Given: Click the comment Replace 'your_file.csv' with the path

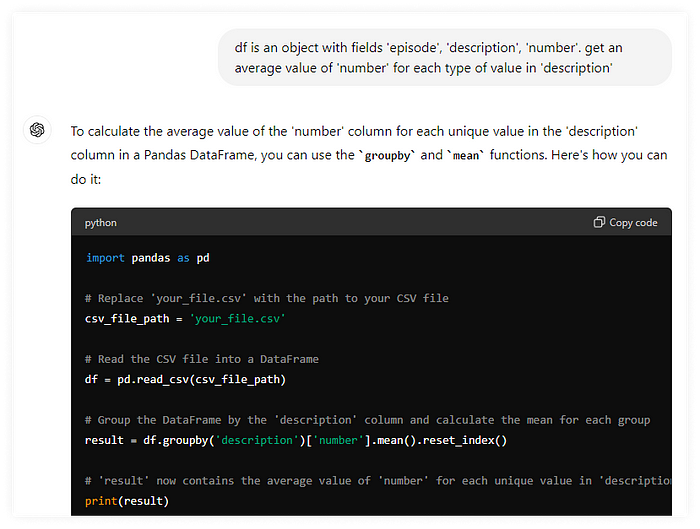Looking at the screenshot, I should click(267, 298).
